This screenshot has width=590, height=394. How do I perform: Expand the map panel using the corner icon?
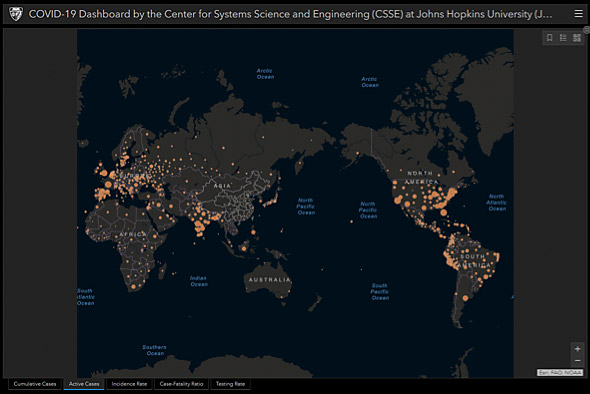click(x=586, y=30)
